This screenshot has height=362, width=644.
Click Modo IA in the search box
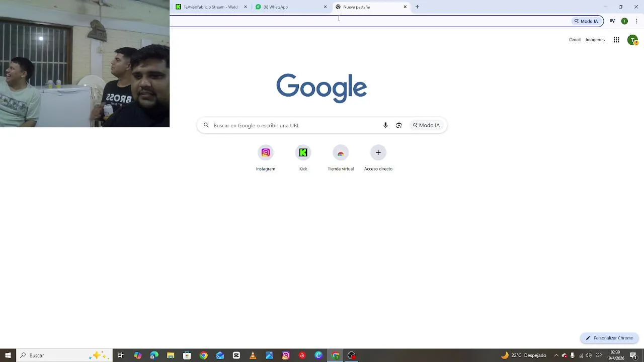coord(426,125)
